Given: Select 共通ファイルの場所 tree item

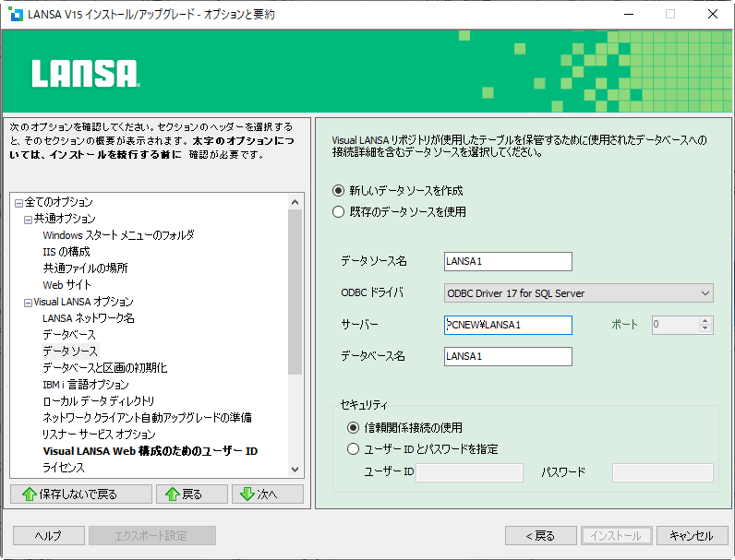Looking at the screenshot, I should tap(85, 268).
